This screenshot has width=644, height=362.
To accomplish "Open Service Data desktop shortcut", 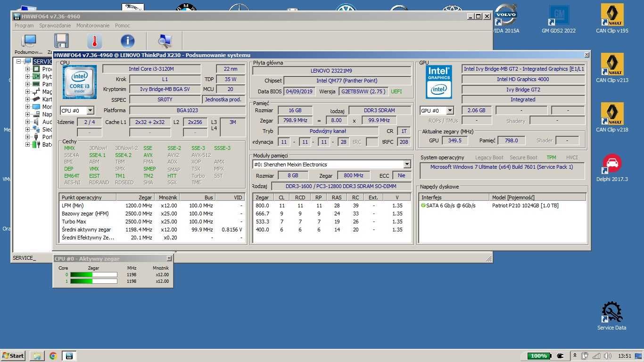I will [612, 316].
